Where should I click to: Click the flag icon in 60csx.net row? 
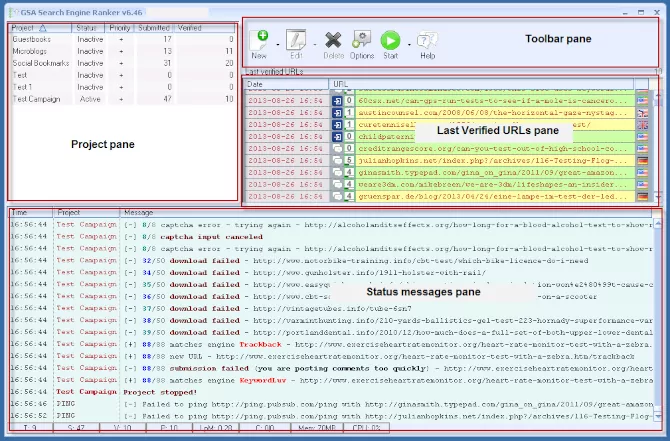tap(642, 101)
